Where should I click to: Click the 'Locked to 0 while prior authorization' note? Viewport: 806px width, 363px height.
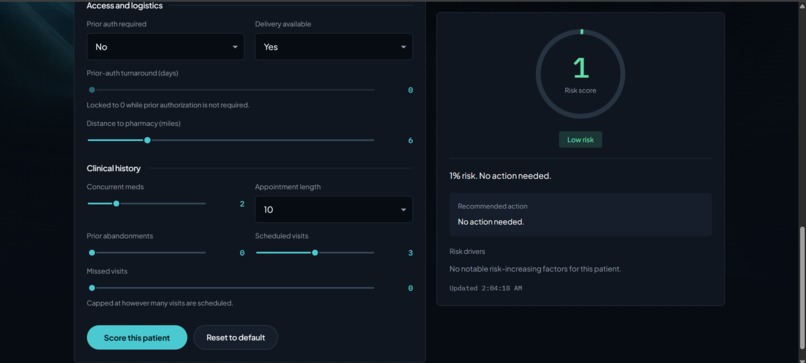(168, 105)
